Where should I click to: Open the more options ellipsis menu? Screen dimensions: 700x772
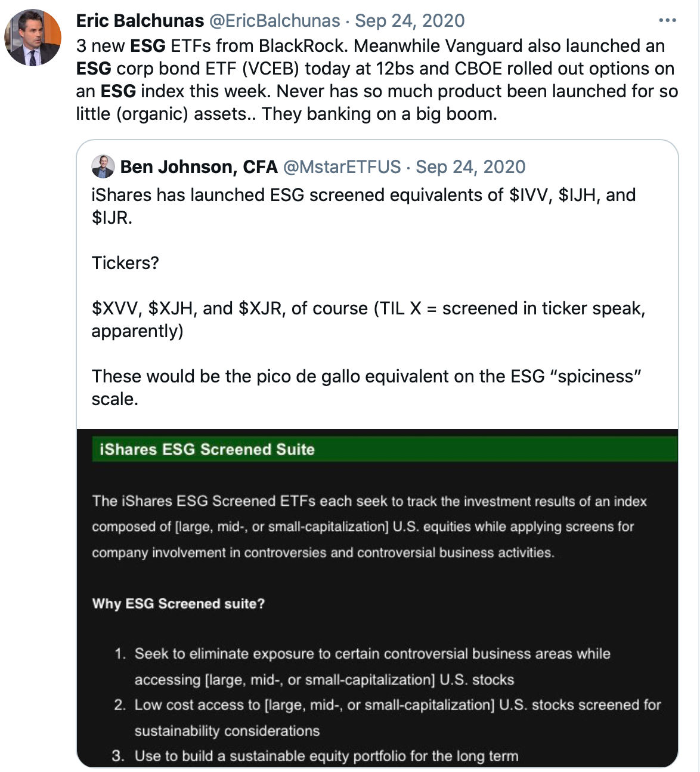pyautogui.click(x=667, y=21)
